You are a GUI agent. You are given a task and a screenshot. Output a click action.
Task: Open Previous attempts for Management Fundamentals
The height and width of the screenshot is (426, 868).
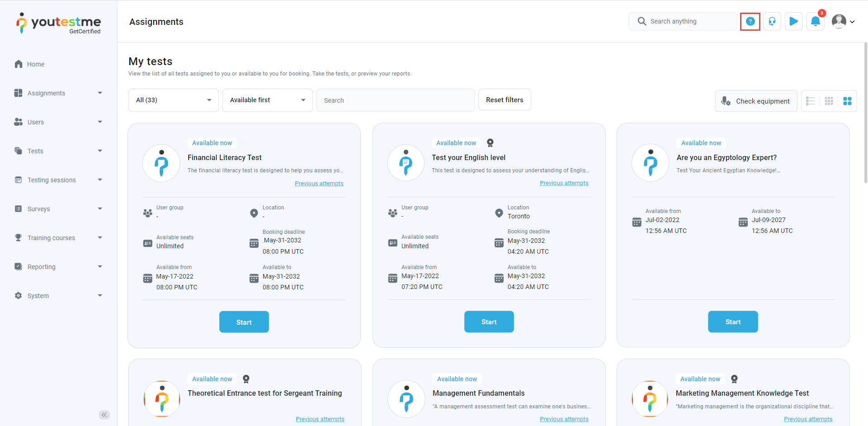point(564,419)
